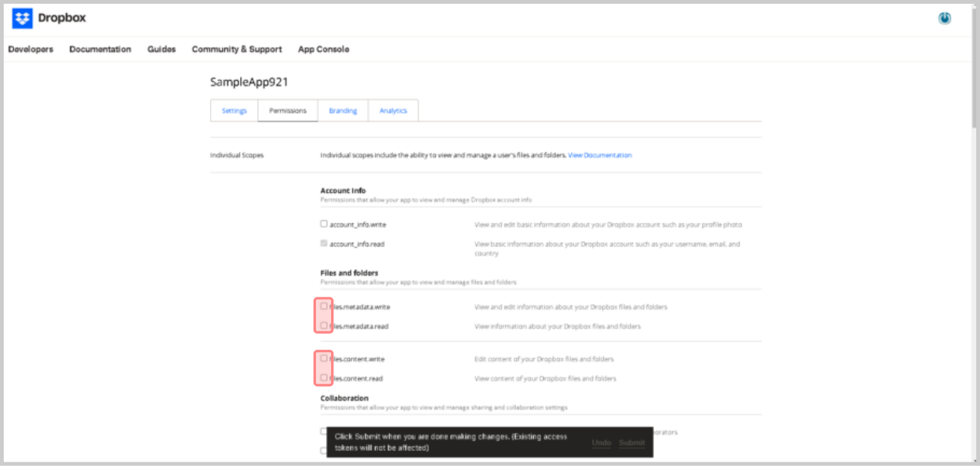
Task: Open the App Console navigation item
Action: tap(324, 49)
